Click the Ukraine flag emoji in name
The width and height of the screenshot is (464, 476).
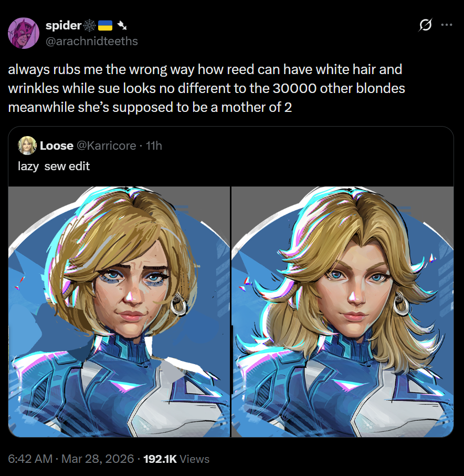(x=105, y=26)
